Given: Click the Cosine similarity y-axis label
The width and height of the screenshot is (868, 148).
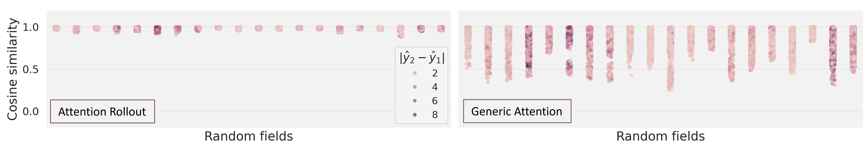Looking at the screenshot, I should (13, 69).
